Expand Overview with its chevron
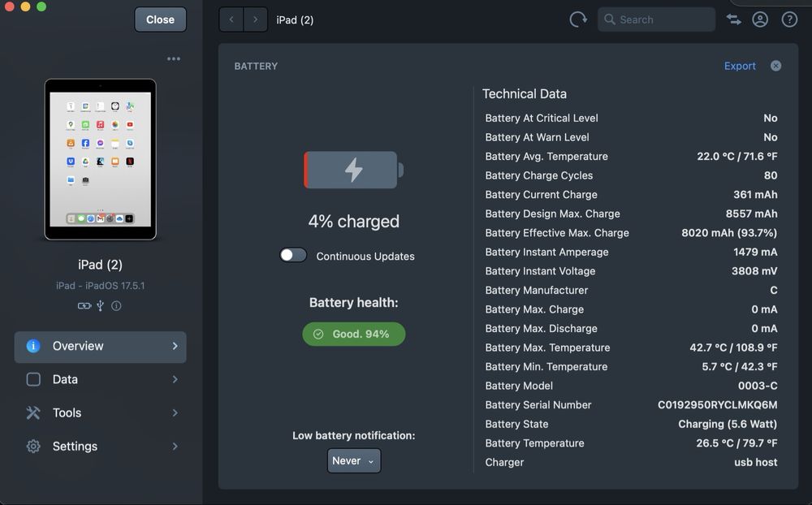Viewport: 812px width, 505px height. [175, 346]
